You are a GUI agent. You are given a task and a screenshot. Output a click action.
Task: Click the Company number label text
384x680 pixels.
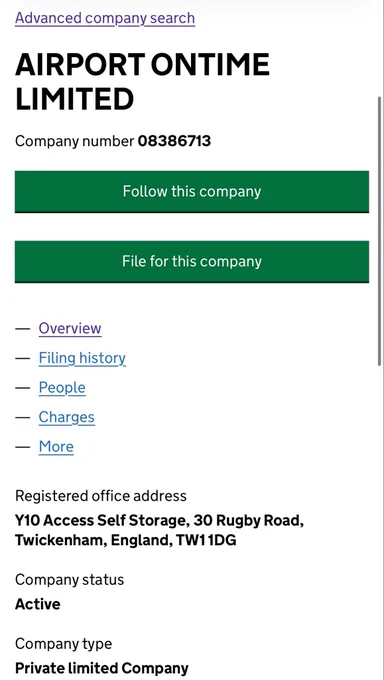coord(75,141)
